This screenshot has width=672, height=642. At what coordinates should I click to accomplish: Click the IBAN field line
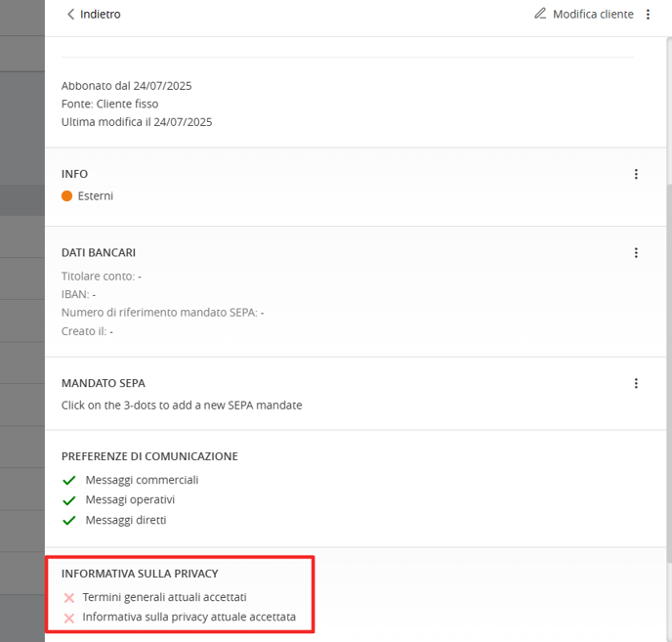(x=78, y=294)
